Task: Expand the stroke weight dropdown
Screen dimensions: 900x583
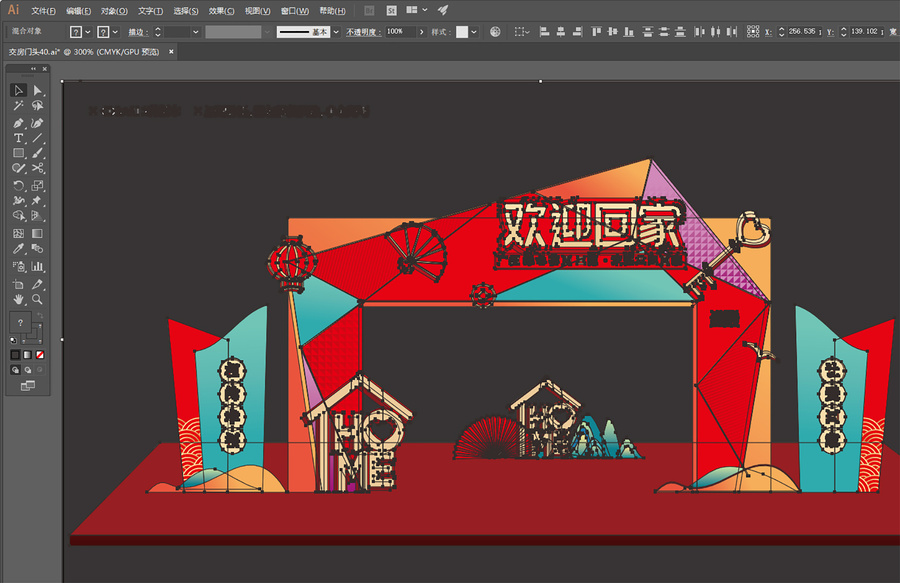Action: [x=196, y=32]
